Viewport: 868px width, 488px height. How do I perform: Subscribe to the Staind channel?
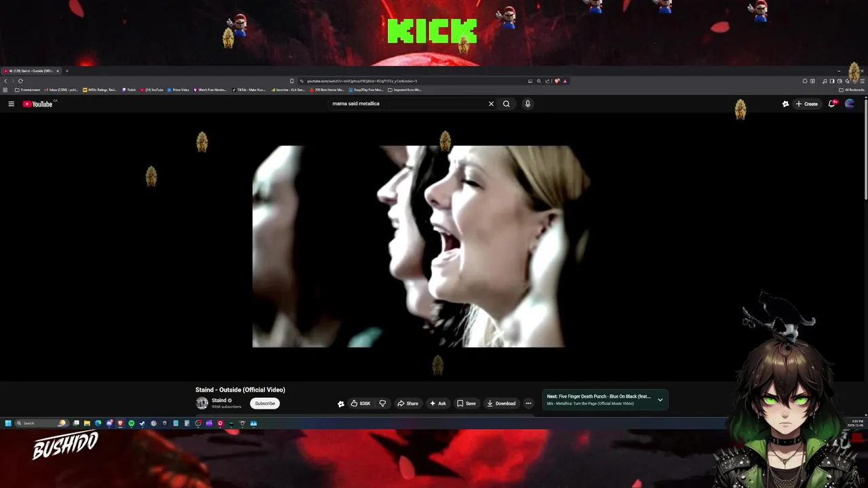(x=264, y=403)
